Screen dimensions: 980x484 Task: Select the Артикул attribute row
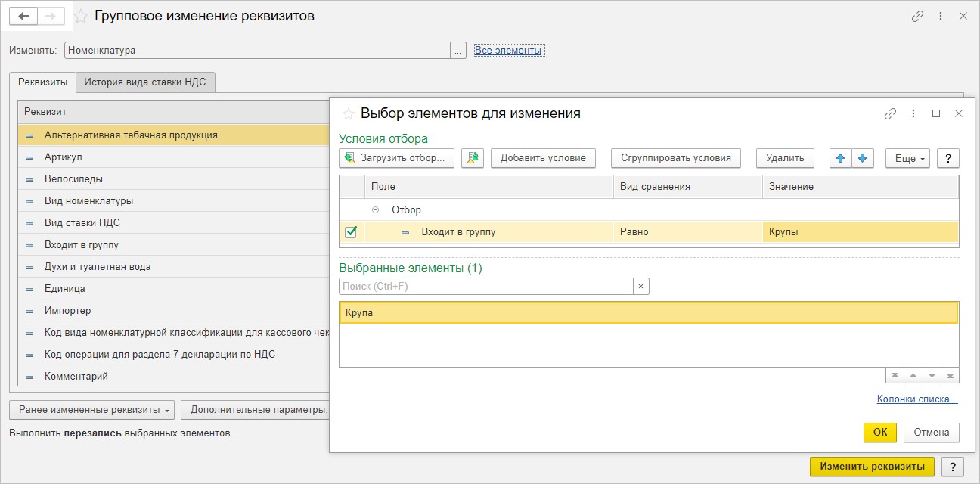174,157
